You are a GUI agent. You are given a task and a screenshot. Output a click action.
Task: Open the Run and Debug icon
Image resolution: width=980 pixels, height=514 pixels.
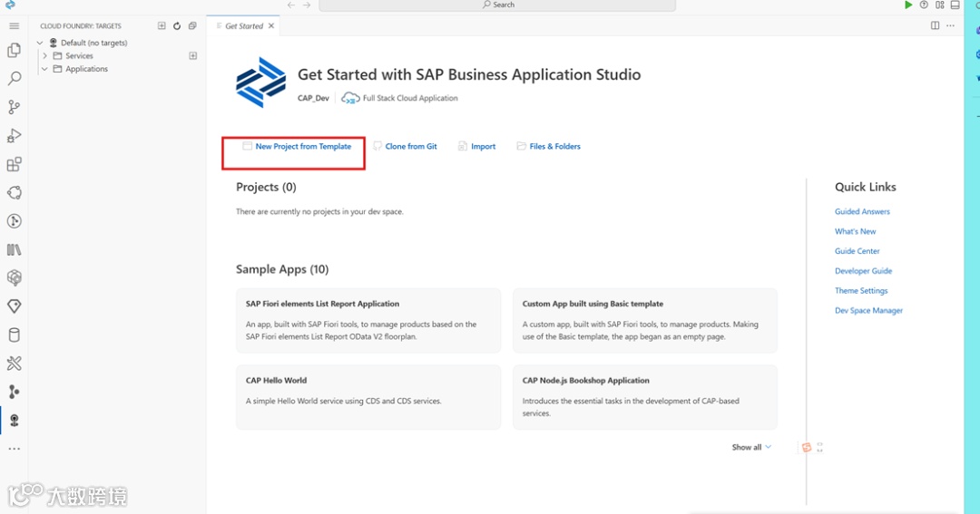tap(14, 136)
